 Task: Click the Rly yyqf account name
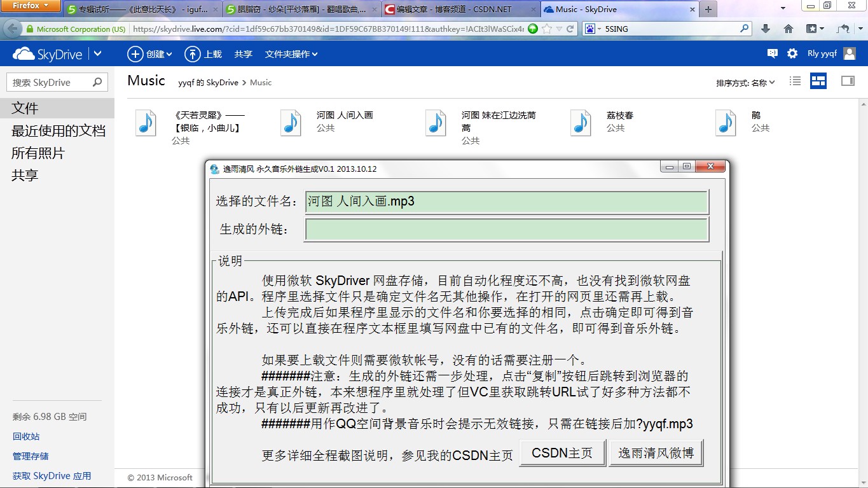click(x=822, y=54)
